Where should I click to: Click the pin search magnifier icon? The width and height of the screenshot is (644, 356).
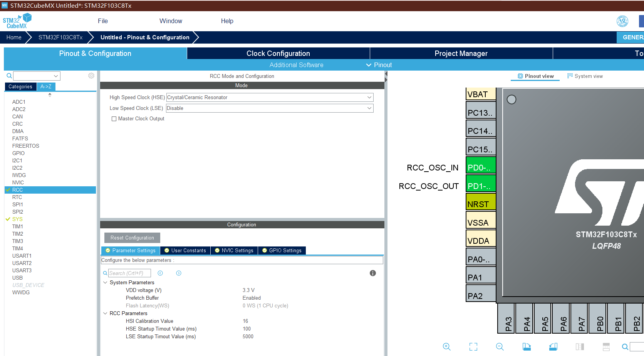coord(625,347)
